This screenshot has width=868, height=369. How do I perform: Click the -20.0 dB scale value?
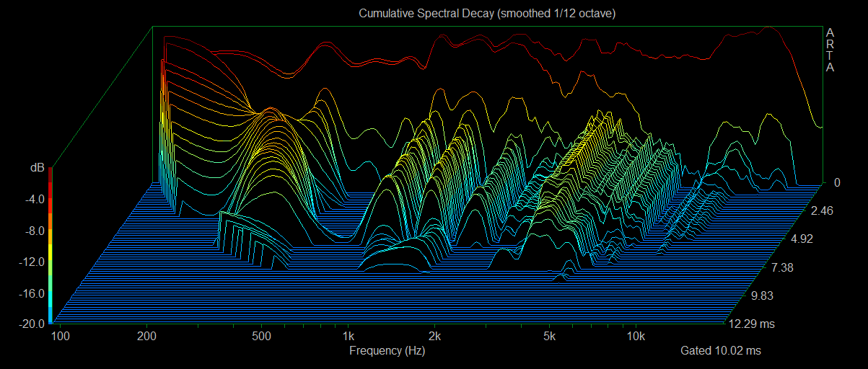32,324
